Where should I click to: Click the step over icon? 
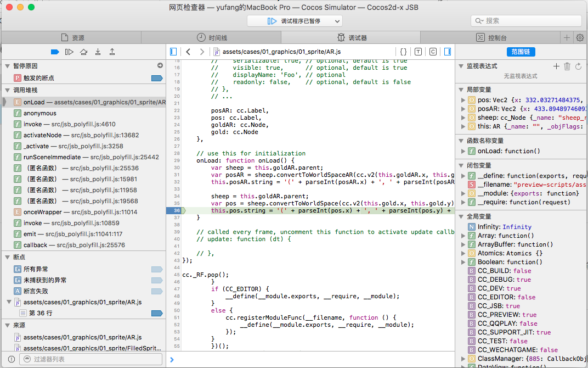click(83, 52)
